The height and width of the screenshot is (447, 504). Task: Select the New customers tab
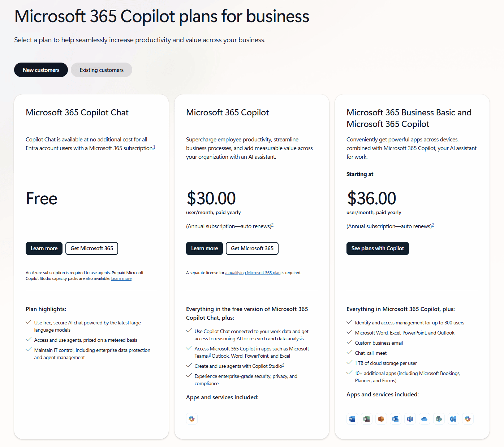(x=41, y=70)
